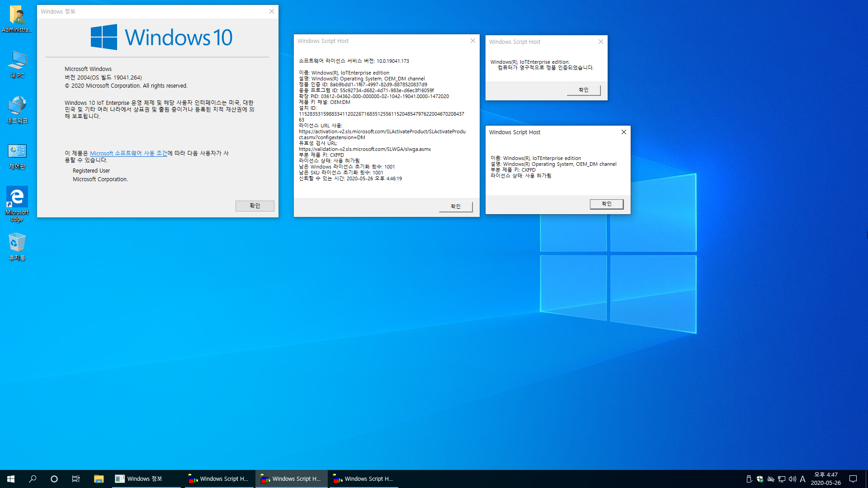This screenshot has height=488, width=868.
Task: Click 확인 in the activation confirmed dialog
Action: point(584,90)
